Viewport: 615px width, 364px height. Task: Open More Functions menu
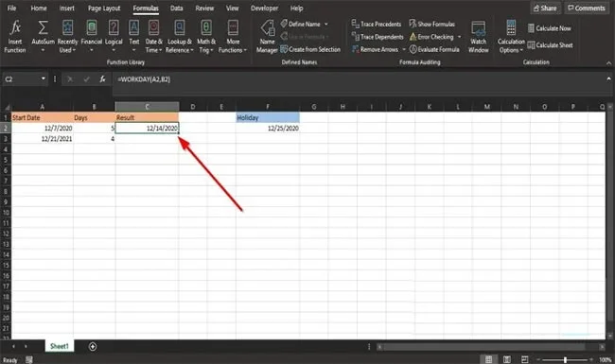pos(233,37)
